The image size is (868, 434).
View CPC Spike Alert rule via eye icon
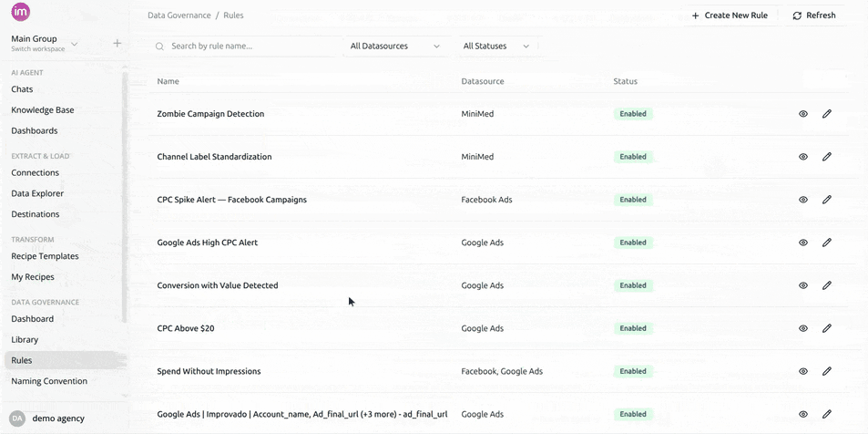803,200
